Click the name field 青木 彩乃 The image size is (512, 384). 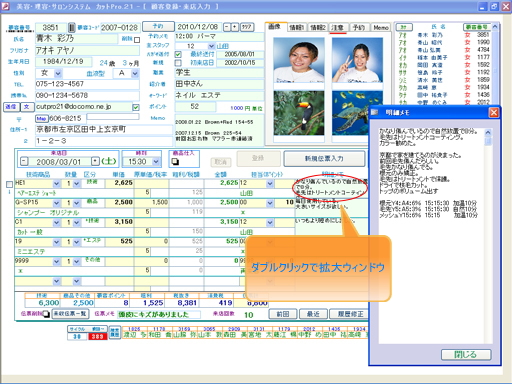pos(76,39)
